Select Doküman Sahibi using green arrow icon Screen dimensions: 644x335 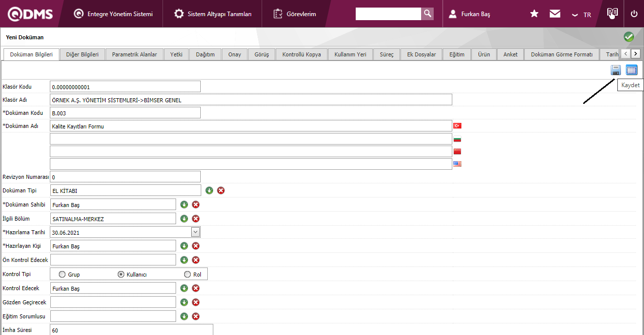coord(184,205)
